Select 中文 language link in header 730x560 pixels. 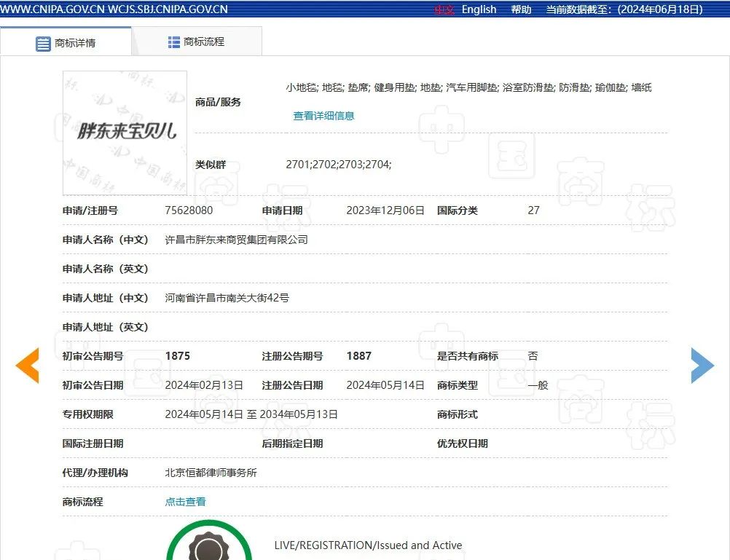click(444, 9)
